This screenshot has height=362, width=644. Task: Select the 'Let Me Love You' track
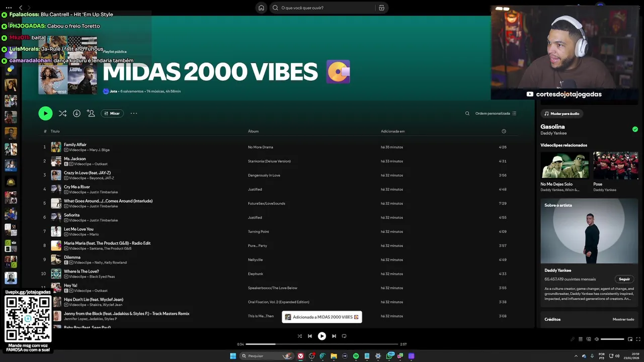(78, 229)
